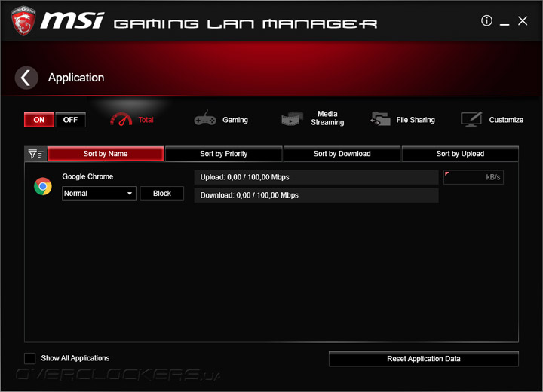Turn traffic control OFF
Viewport: 543px width, 392px height.
[x=70, y=120]
